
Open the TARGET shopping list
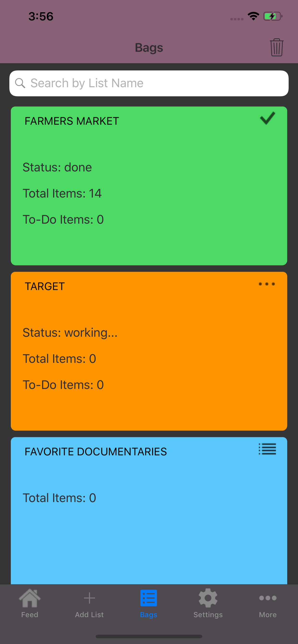pos(149,350)
